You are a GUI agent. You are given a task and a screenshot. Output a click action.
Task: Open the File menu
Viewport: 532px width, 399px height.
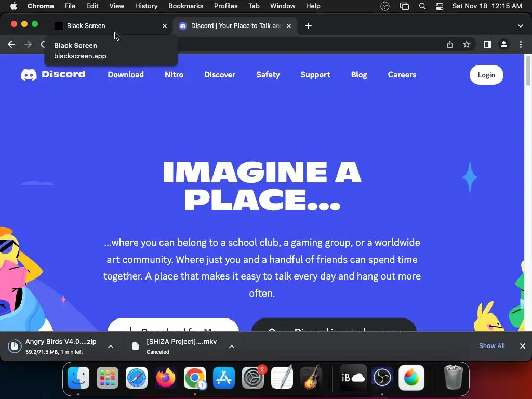click(70, 6)
